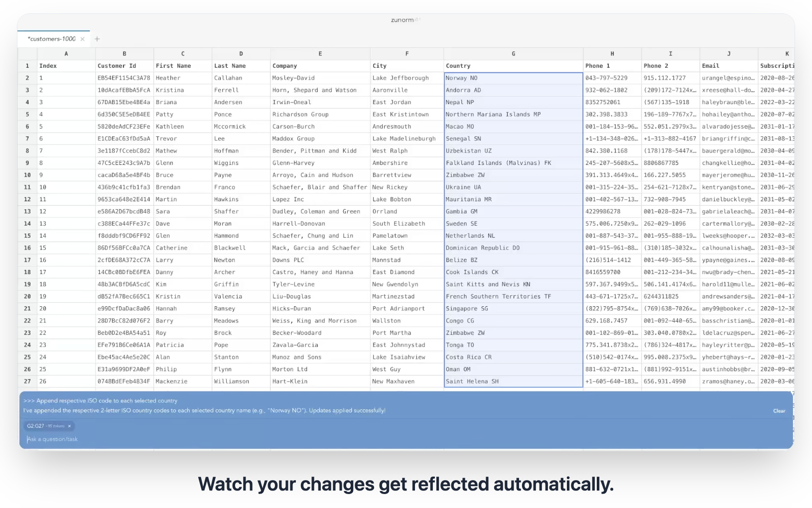Select customer id cell 0748BdEFeb4834F
Screen dimensions: 812x508
coord(125,381)
